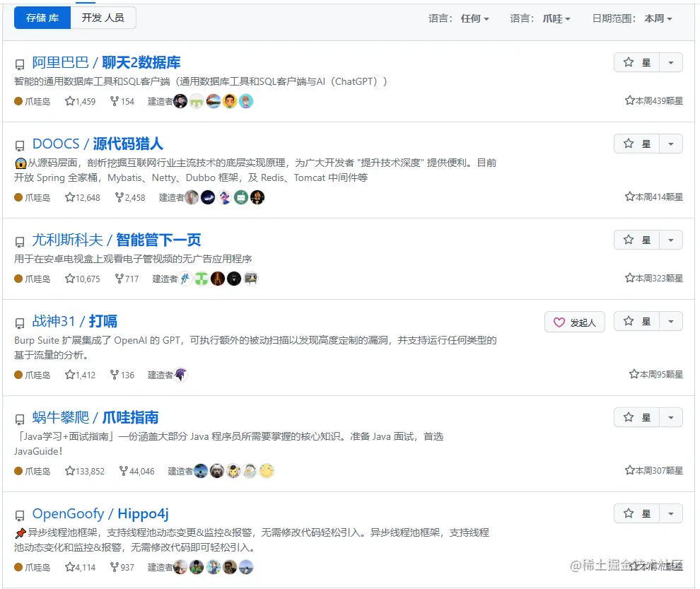Viewport: 700px width, 589px height.
Task: Open the Hippo4j repository link
Action: pos(143,513)
